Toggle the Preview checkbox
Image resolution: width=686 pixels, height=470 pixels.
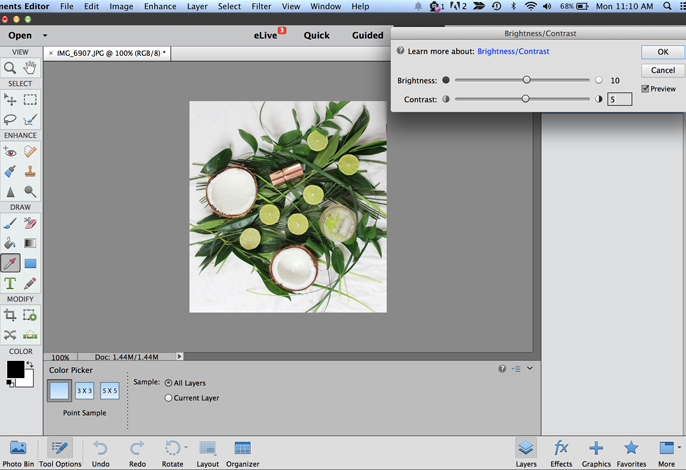pyautogui.click(x=645, y=89)
